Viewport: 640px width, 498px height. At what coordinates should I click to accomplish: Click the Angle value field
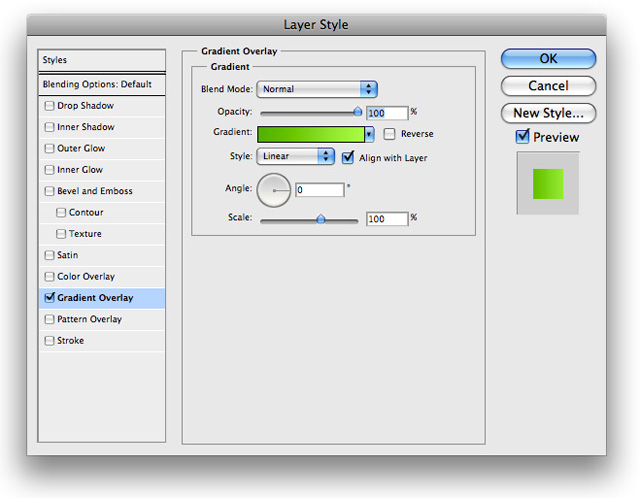coord(320,190)
